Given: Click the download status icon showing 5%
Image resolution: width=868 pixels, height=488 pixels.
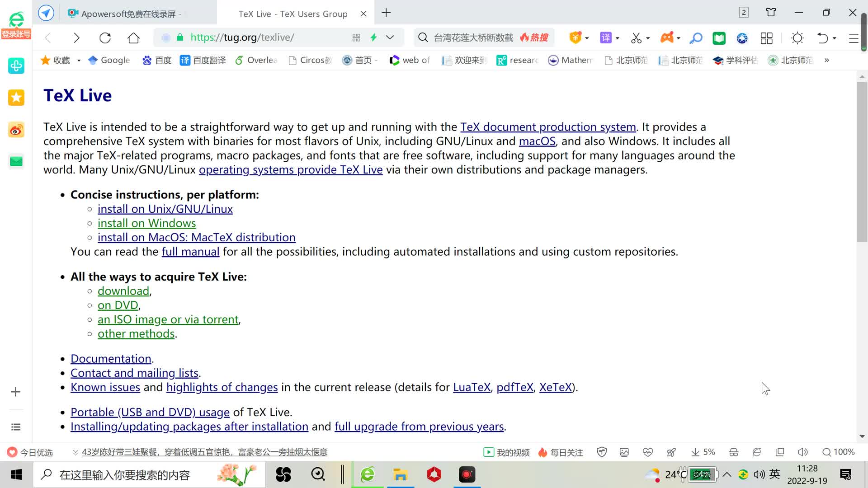Looking at the screenshot, I should pyautogui.click(x=703, y=452).
